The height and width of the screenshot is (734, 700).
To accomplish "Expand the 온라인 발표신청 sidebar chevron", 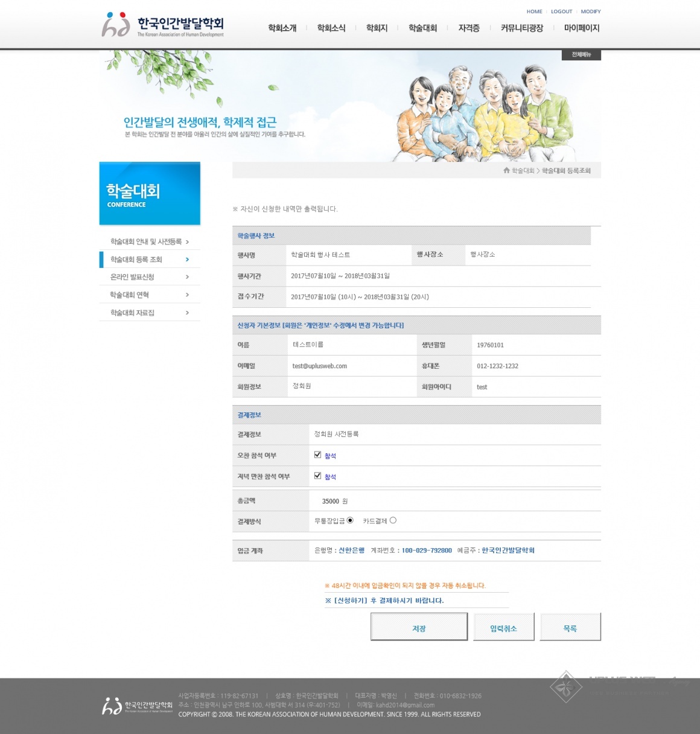I will coord(187,276).
